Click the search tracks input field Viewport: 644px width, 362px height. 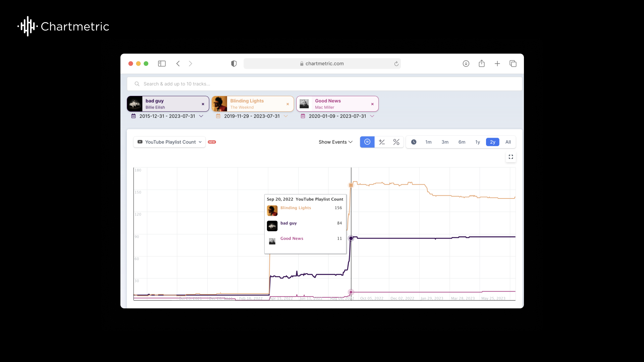pos(324,84)
